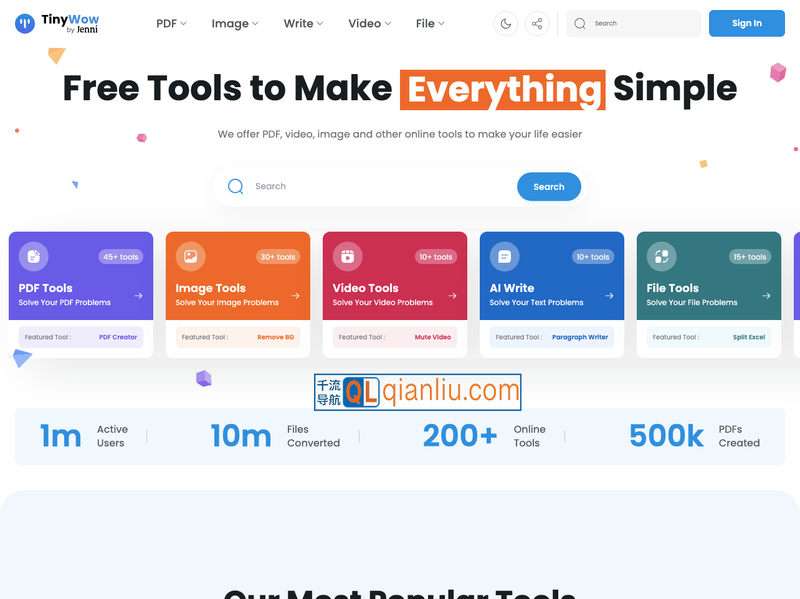The height and width of the screenshot is (599, 800).
Task: Open the Video menu in navbar
Action: click(x=369, y=23)
